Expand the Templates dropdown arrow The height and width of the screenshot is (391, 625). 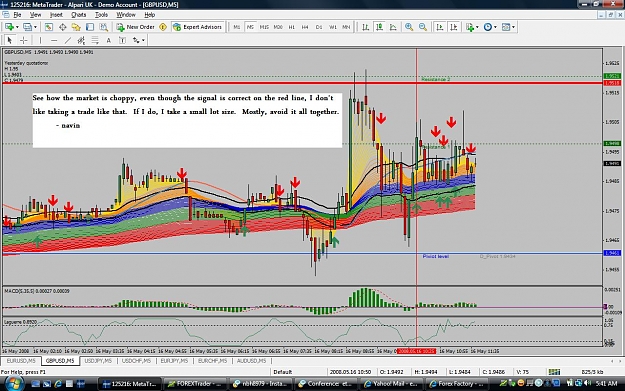pyautogui.click(x=513, y=27)
